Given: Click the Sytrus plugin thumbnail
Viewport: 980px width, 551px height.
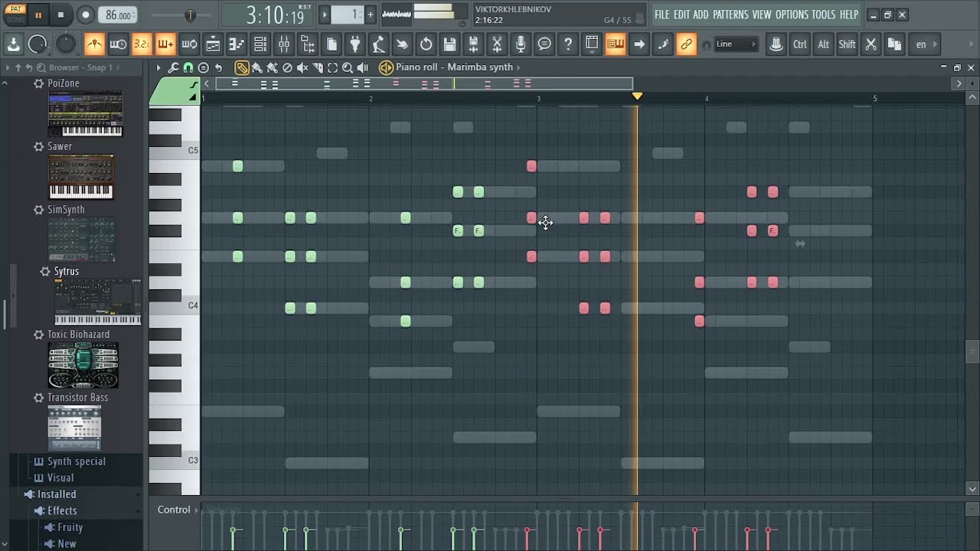Looking at the screenshot, I should [97, 302].
